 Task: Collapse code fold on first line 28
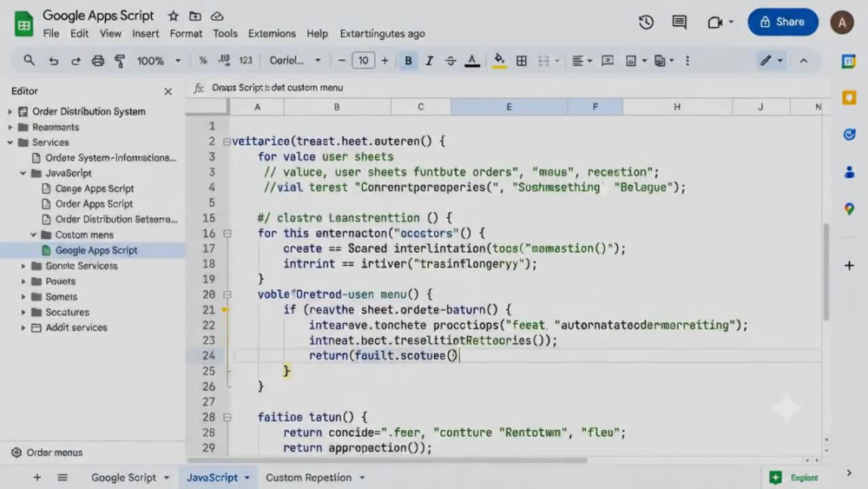pyautogui.click(x=227, y=418)
